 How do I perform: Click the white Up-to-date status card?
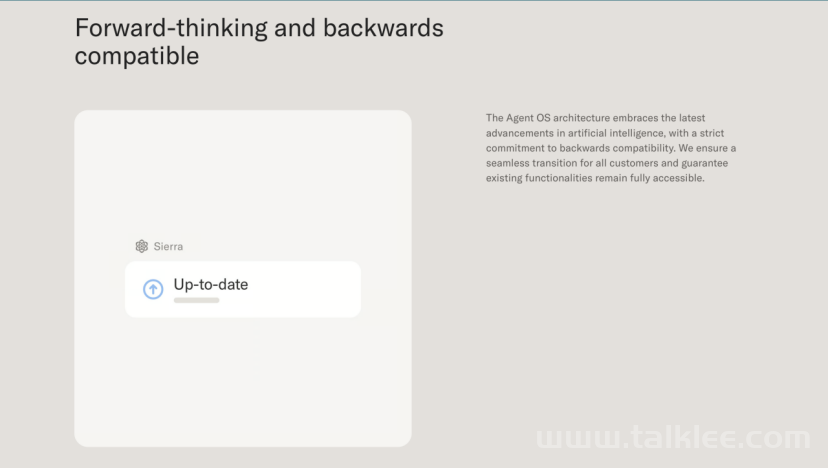243,289
